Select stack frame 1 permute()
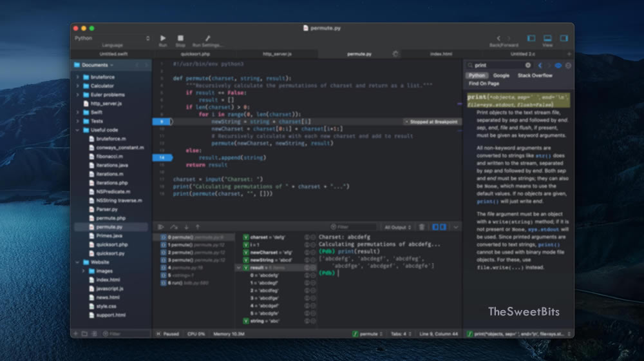644x361 pixels. pyautogui.click(x=193, y=245)
